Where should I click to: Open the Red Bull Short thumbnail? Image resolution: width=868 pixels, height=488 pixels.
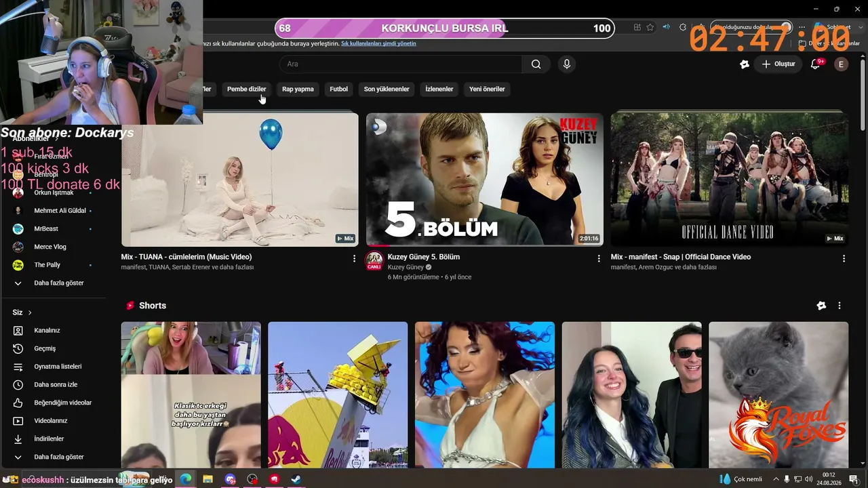(x=338, y=395)
